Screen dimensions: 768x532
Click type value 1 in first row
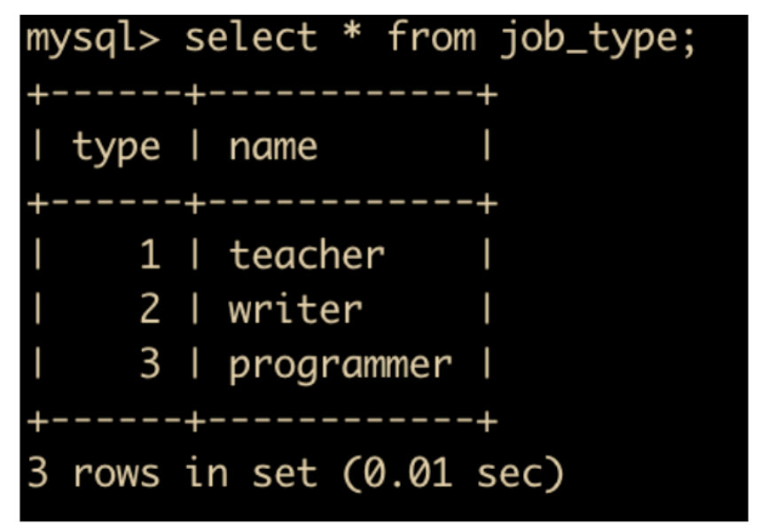pos(150,254)
